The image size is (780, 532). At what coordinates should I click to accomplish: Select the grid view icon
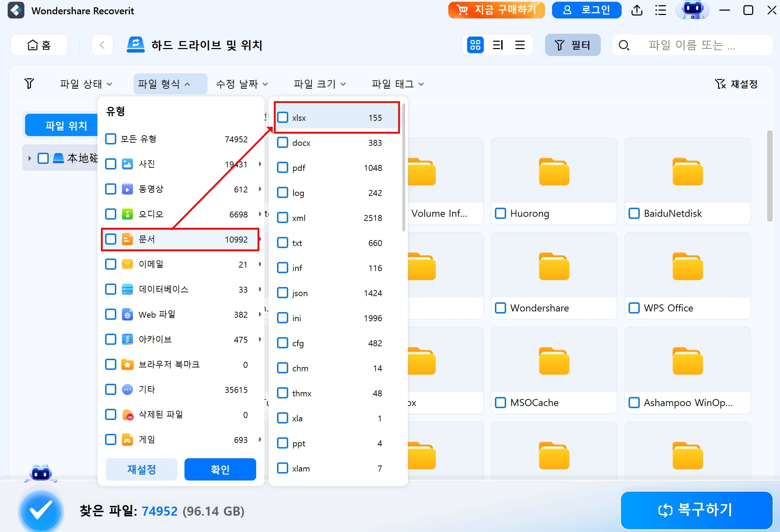tap(475, 45)
